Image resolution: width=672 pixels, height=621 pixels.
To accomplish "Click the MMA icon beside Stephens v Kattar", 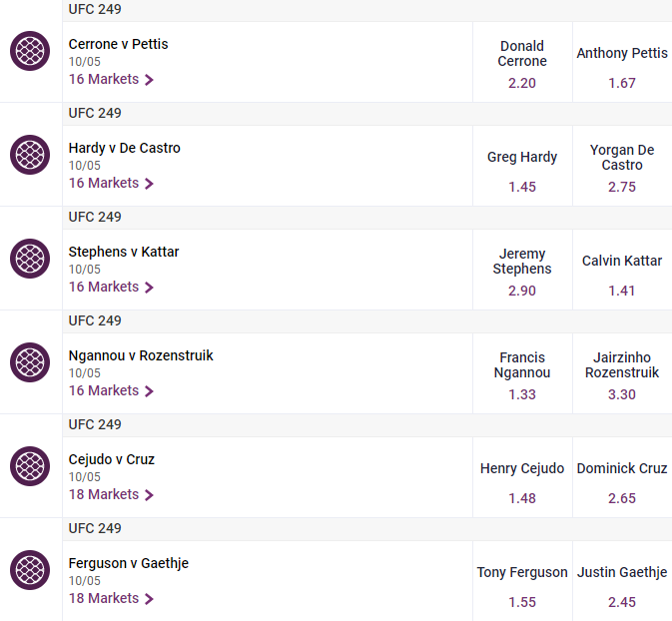I will tap(30, 259).
